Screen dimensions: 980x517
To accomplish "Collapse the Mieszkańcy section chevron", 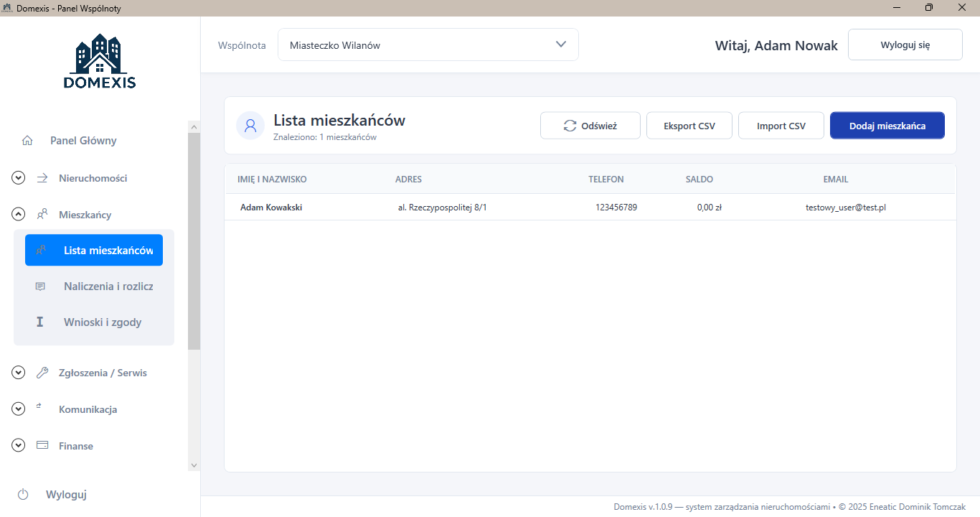I will coord(19,215).
